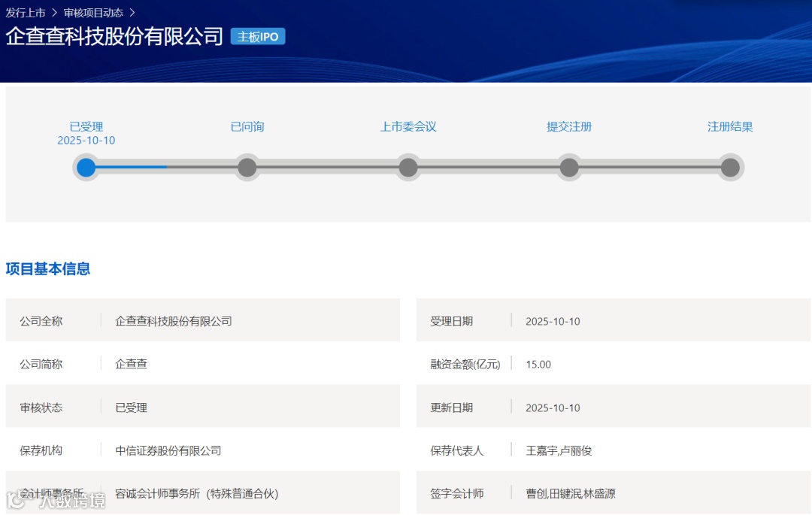Open the 发行上市 breadcrumb link
Screen dimensions: 812x515
(x=26, y=13)
